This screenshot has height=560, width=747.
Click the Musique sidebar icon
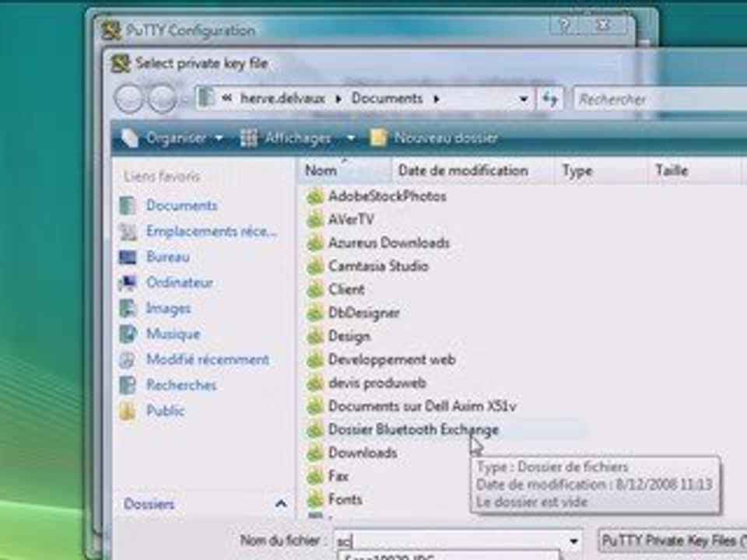[x=127, y=334]
